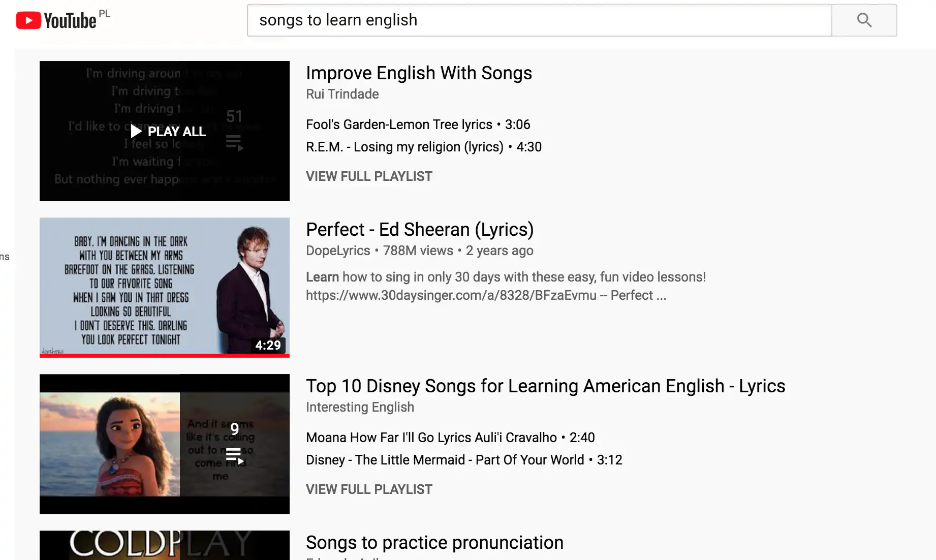Viewport: 936px width, 560px height.
Task: Open 'Perfect - Ed Sheeran (Lyrics)' video title
Action: tap(420, 230)
